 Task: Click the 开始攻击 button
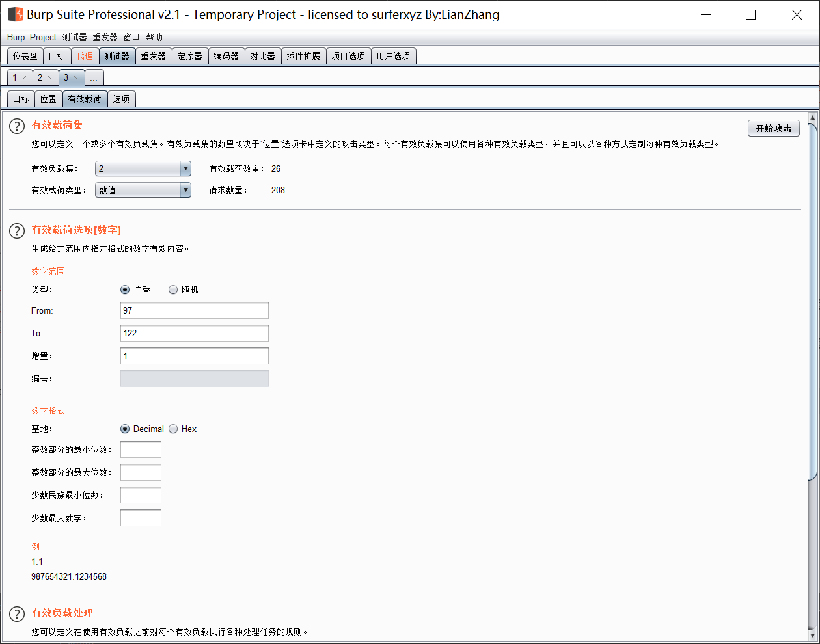[x=774, y=129]
